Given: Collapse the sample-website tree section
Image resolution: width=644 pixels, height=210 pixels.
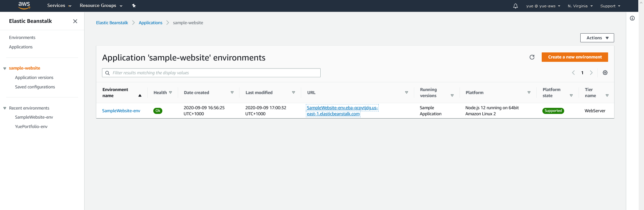Looking at the screenshot, I should coord(5,69).
